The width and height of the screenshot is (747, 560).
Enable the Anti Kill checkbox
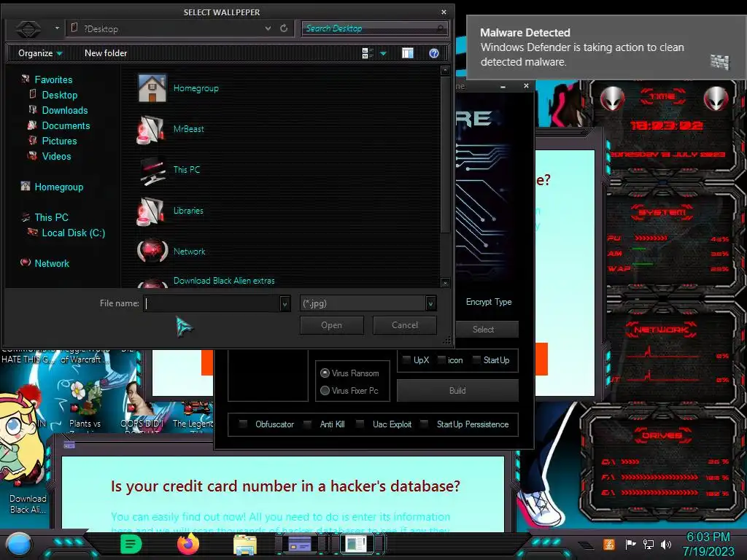tap(308, 424)
